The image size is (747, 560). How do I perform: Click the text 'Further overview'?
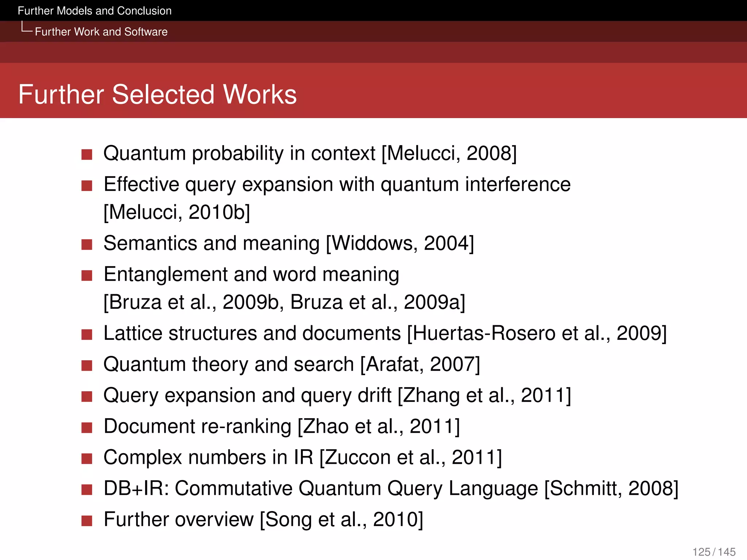pos(178,520)
